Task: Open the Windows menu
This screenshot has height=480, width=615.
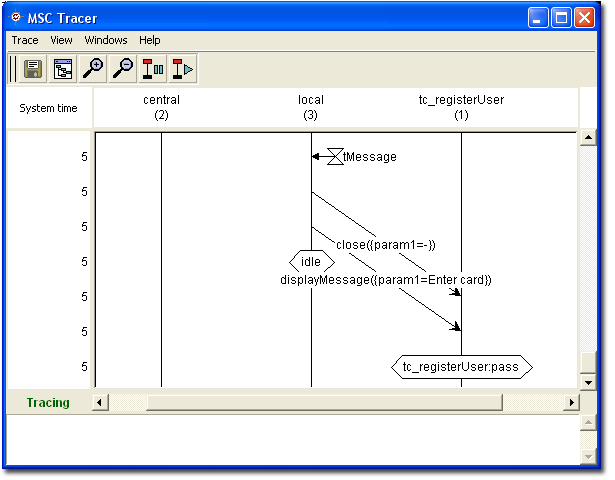Action: tap(106, 40)
